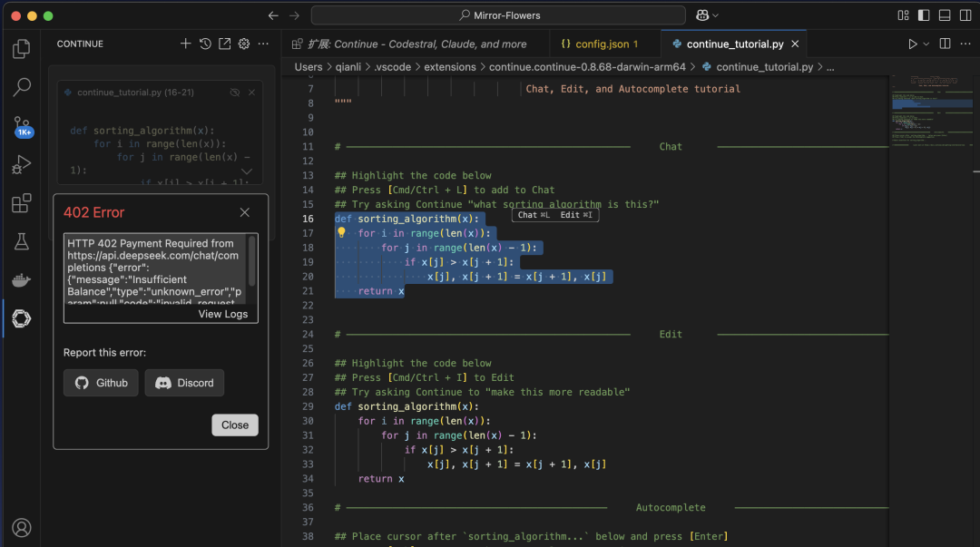Open Continue in a new window
Screen dimensions: 980x547
224,44
